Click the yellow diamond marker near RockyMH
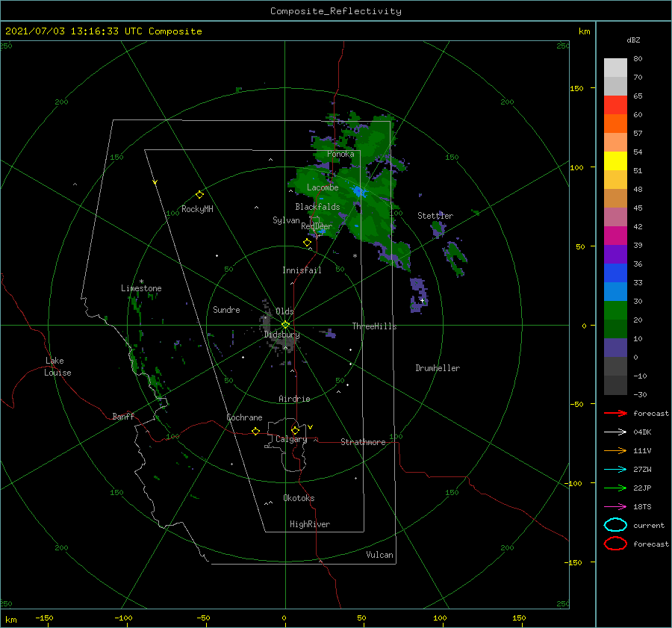This screenshot has height=628, width=672. (x=199, y=195)
